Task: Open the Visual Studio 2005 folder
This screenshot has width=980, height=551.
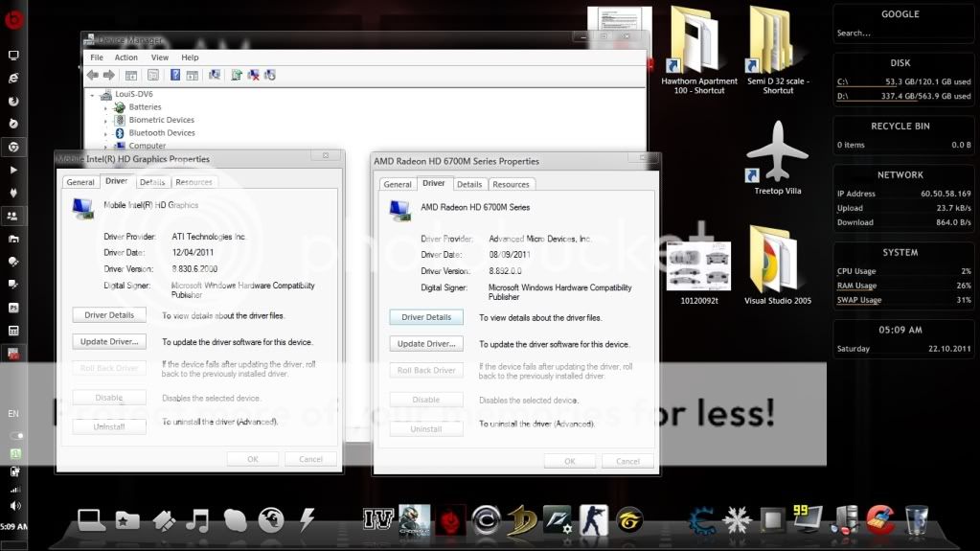Action: tap(777, 261)
